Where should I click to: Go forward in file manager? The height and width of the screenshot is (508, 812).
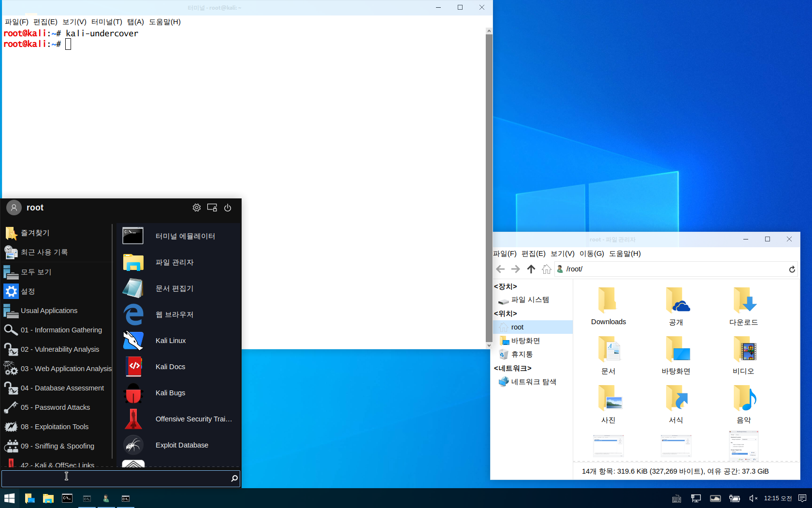pyautogui.click(x=516, y=269)
